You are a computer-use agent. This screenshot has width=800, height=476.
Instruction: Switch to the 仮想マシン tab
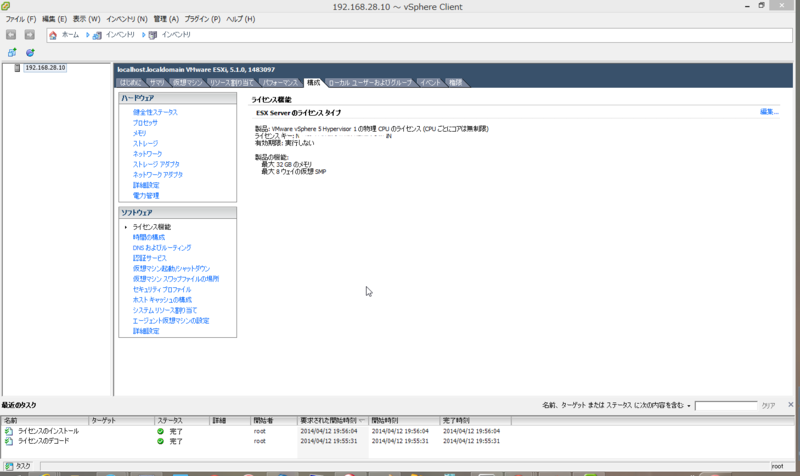(187, 83)
